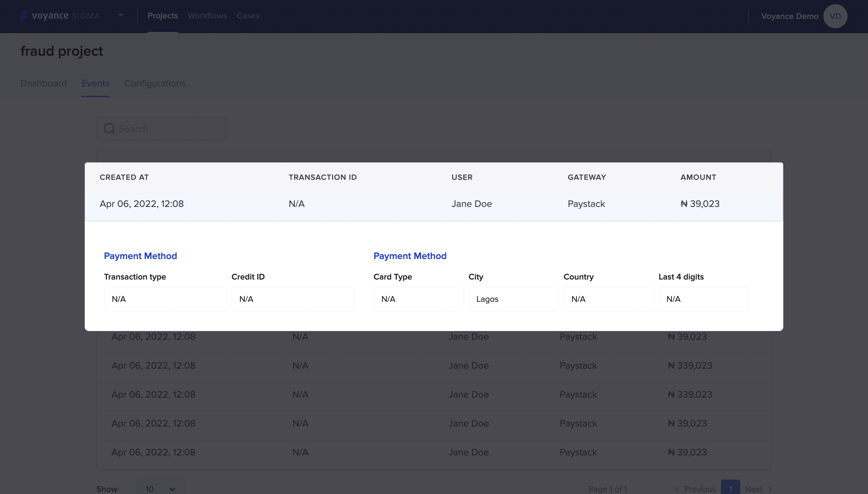Click the AMOUNT column header
This screenshot has width=868, height=494.
[698, 177]
